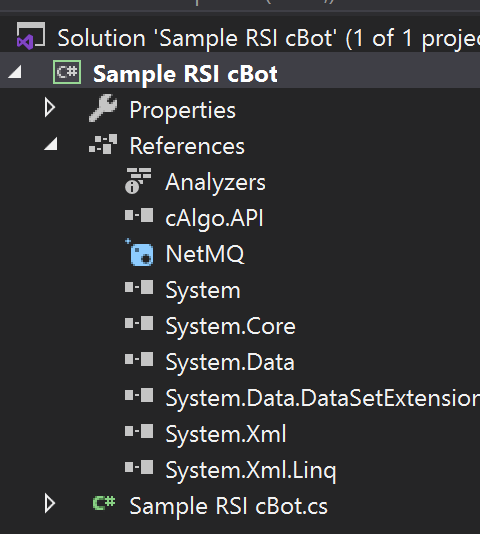Collapse the Sample RSI cBot project node
Screen dimensions: 480x534
pyautogui.click(x=15, y=72)
